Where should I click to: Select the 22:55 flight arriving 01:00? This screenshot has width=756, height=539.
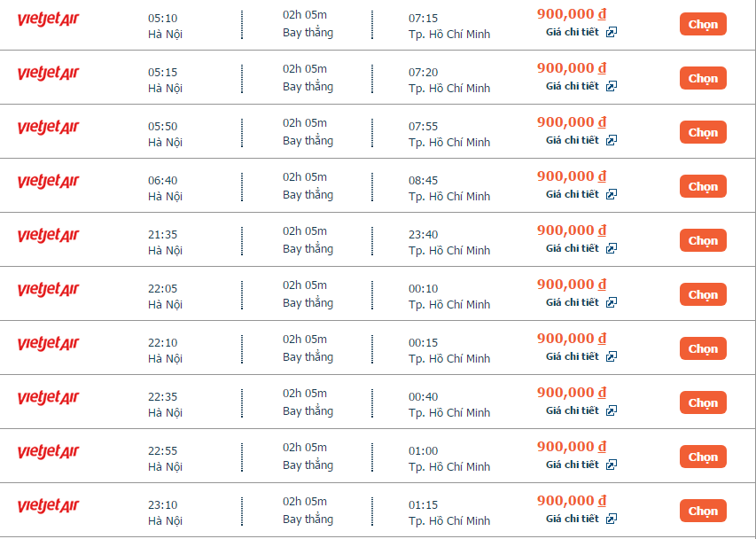coord(703,457)
